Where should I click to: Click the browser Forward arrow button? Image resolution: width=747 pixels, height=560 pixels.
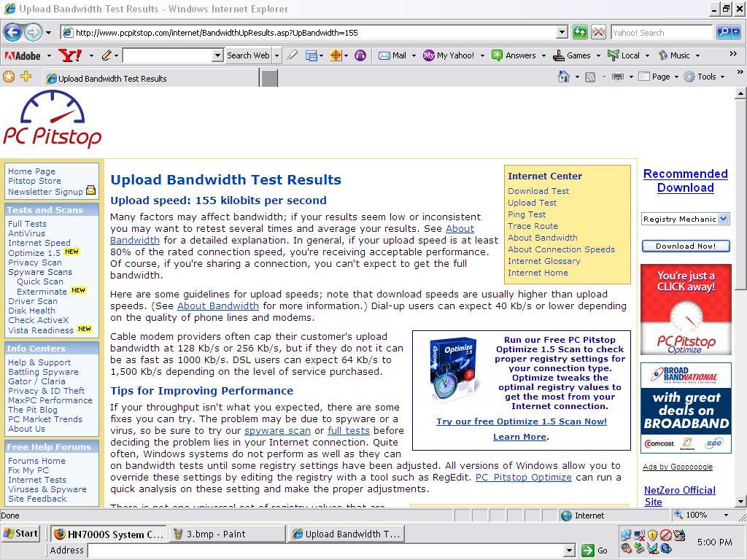33,32
